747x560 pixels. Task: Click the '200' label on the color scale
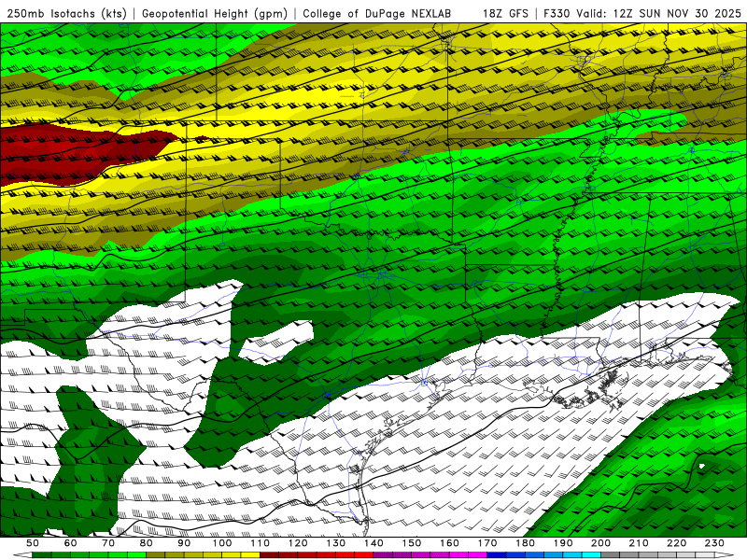(x=601, y=543)
